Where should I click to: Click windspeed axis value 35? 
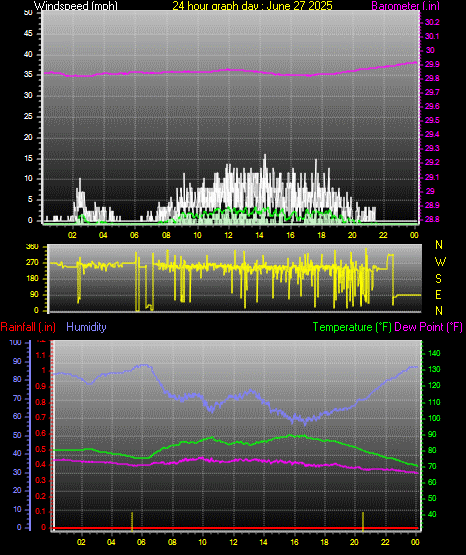(x=28, y=75)
